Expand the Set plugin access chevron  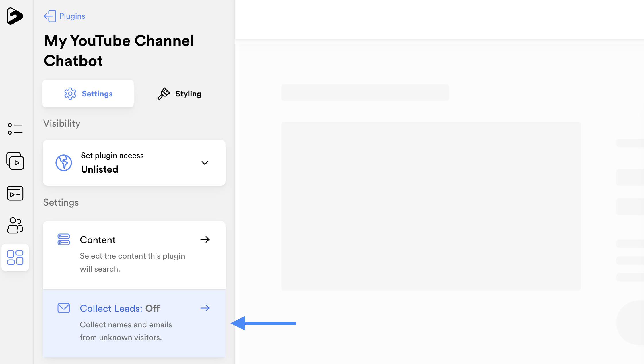pos(205,163)
